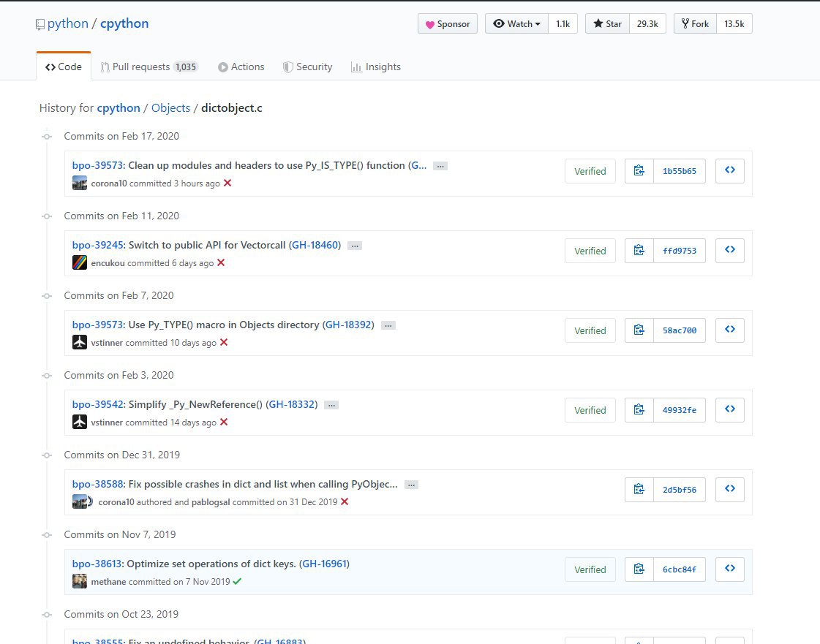Open cpython repository link in header

(x=124, y=23)
